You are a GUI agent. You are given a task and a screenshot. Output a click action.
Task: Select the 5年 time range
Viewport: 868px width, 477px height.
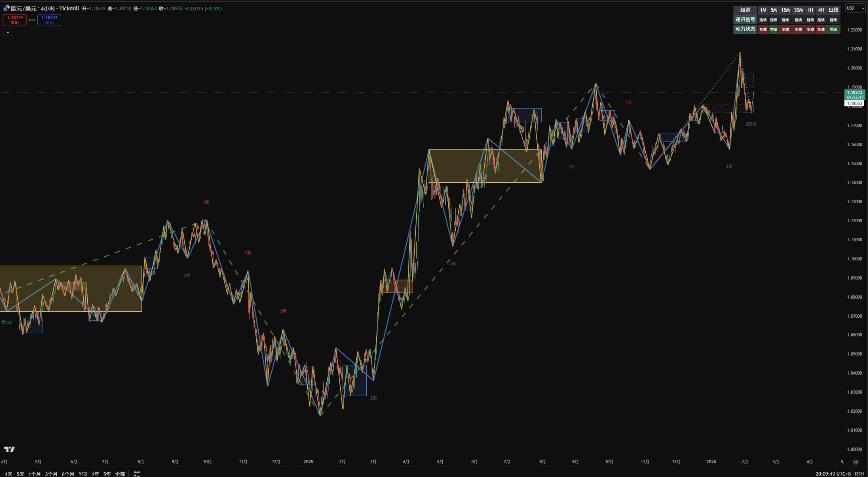point(107,474)
